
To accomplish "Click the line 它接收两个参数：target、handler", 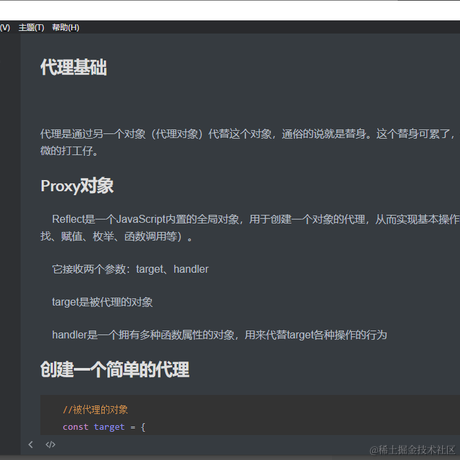I will pos(130,269).
